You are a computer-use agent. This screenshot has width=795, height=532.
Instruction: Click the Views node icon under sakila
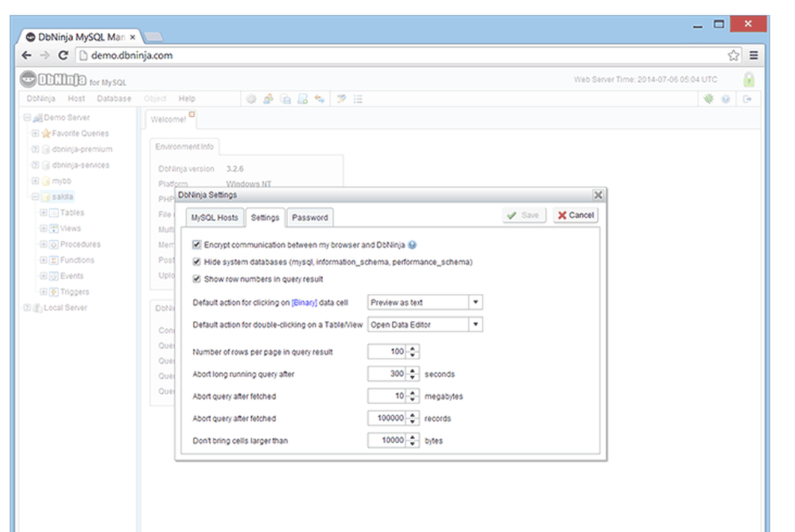[x=54, y=229]
